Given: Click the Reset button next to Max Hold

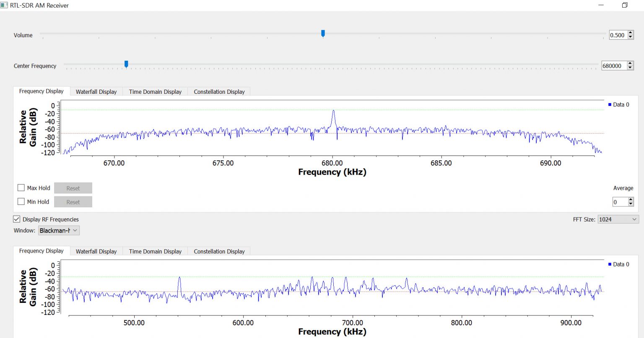Looking at the screenshot, I should (73, 188).
